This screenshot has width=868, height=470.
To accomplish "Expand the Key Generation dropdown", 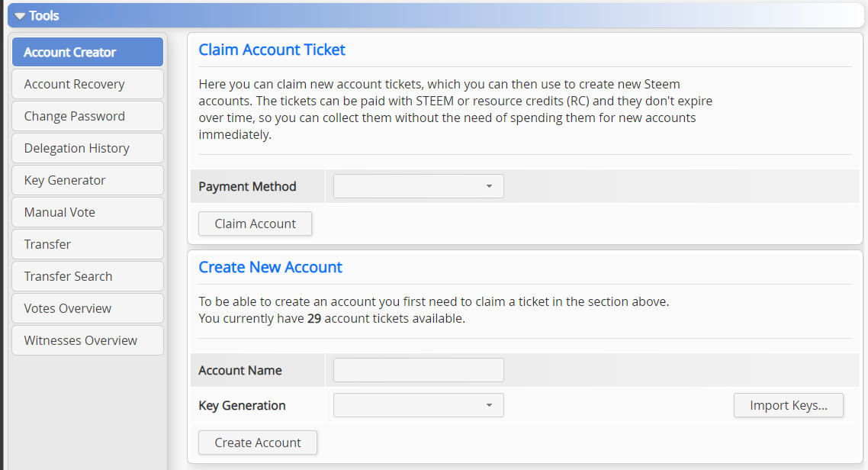I will coord(418,405).
